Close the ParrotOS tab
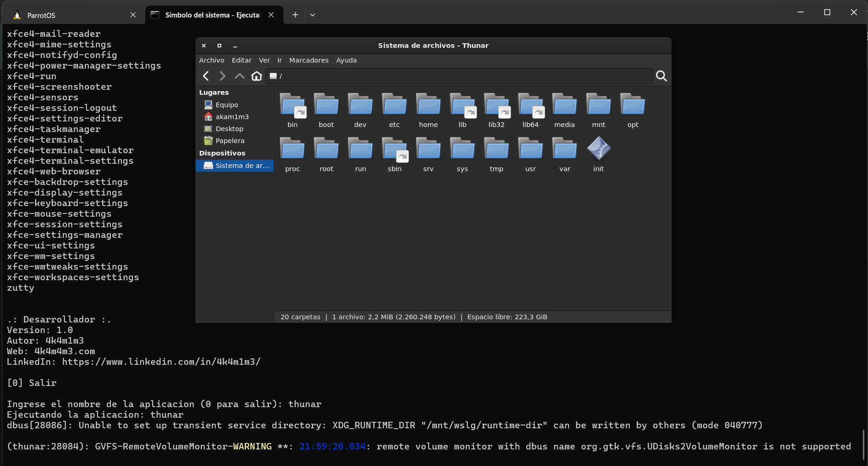 click(133, 15)
